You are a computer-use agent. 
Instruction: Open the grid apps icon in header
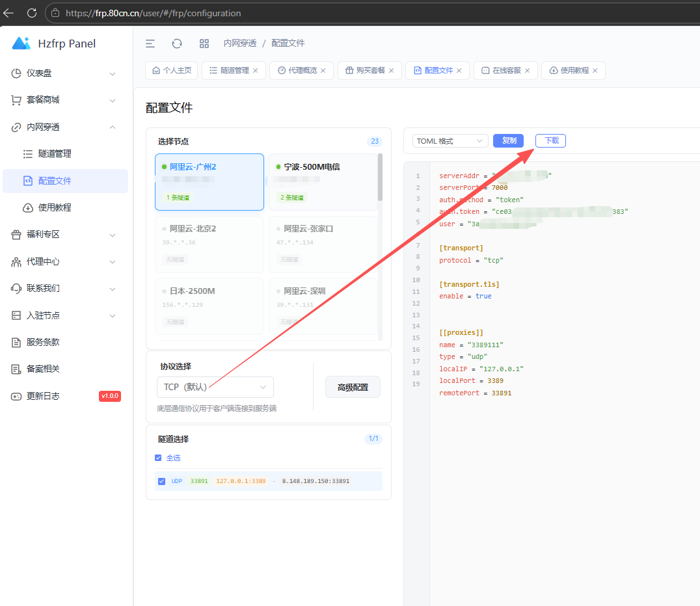(204, 44)
